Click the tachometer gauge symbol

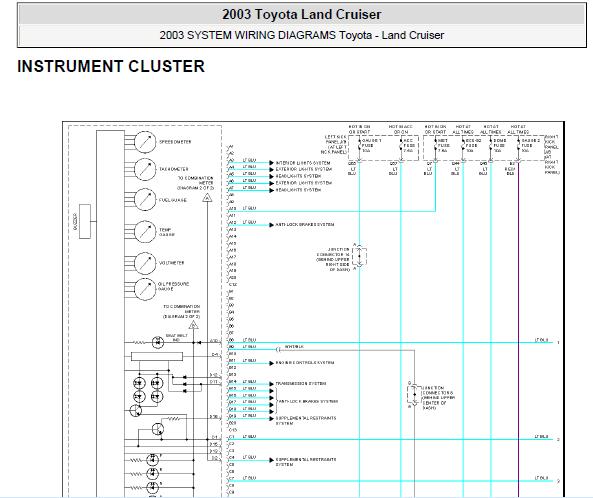pyautogui.click(x=145, y=169)
